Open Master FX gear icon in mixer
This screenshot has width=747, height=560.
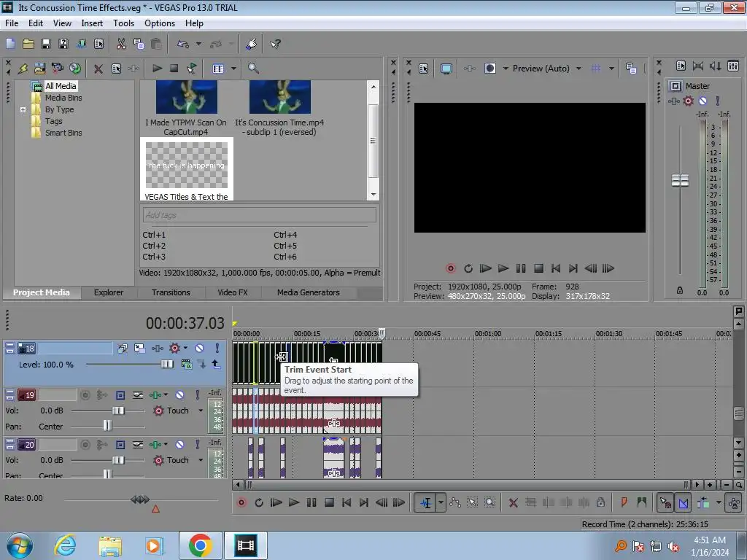point(688,101)
